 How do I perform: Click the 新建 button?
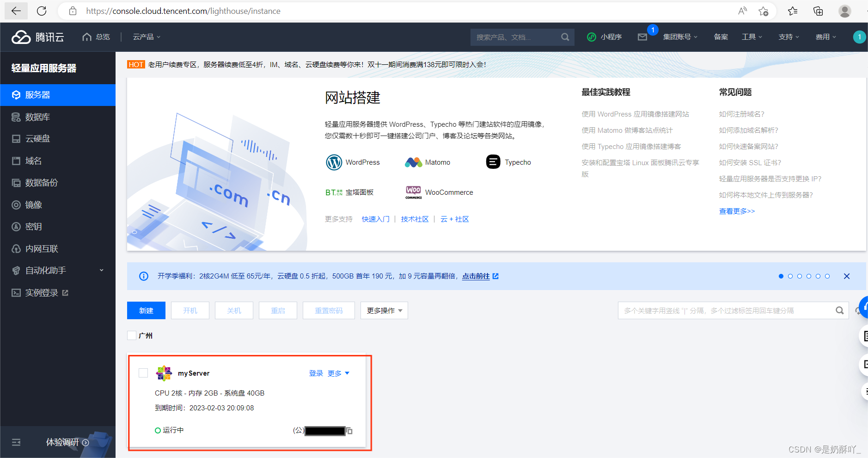tap(146, 310)
